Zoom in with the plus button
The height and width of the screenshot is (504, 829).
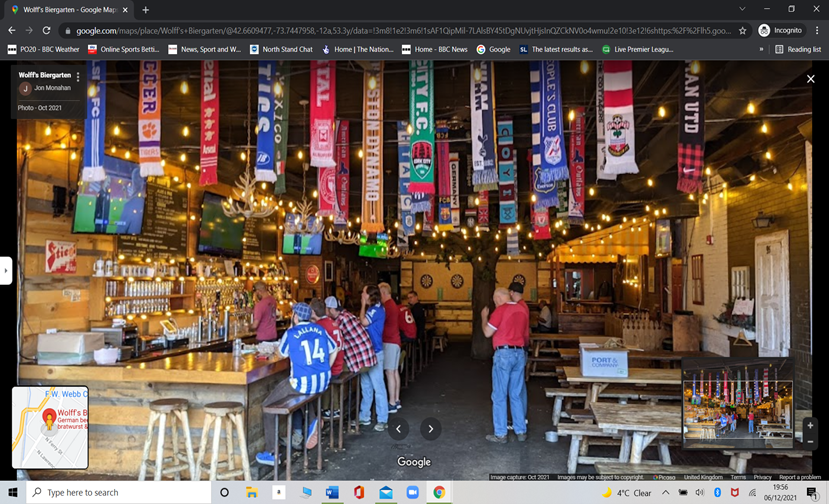[x=810, y=425]
